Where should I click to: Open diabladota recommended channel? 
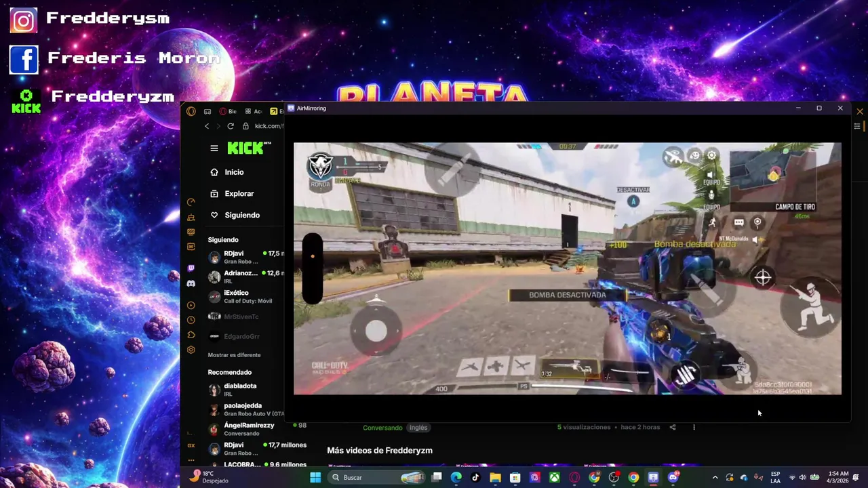click(246, 390)
